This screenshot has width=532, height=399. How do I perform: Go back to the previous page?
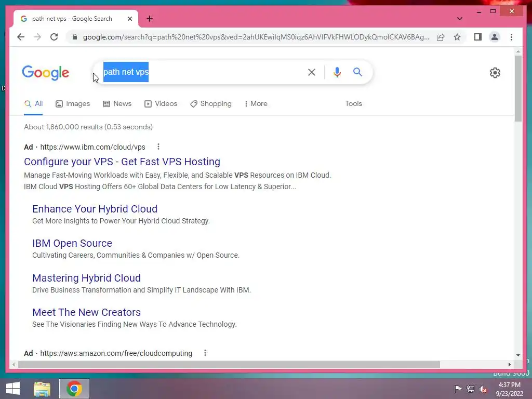(21, 37)
